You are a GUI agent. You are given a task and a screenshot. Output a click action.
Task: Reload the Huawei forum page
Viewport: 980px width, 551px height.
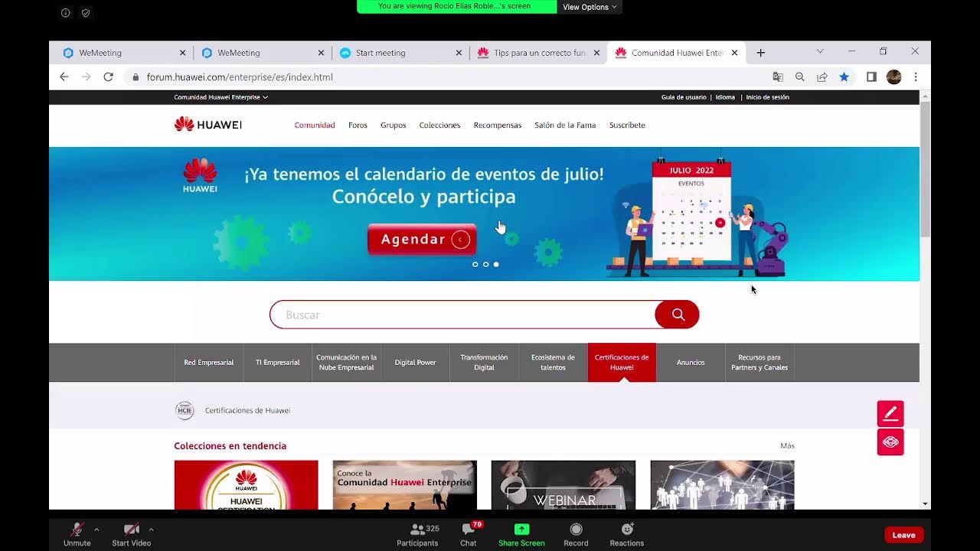coord(108,77)
